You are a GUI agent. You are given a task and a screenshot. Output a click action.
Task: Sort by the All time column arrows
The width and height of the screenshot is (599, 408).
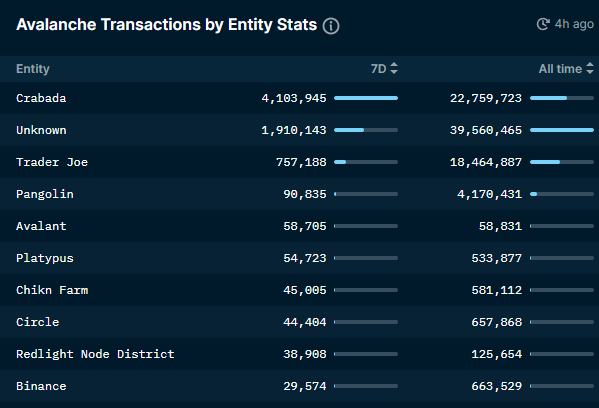coord(590,68)
